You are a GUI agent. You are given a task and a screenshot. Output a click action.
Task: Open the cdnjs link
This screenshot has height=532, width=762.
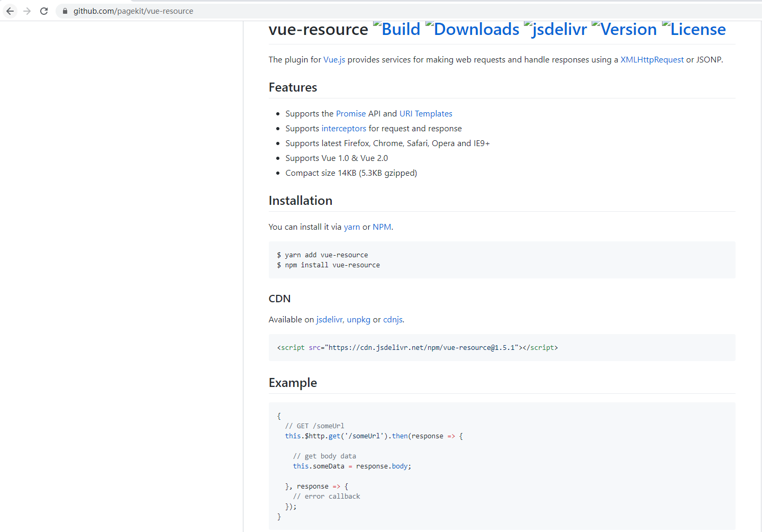pyautogui.click(x=393, y=320)
